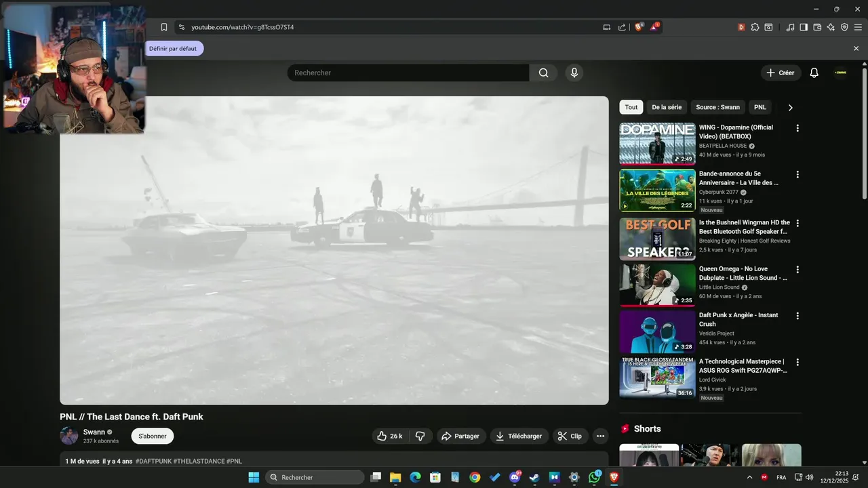Open Steam from the taskbar

click(x=534, y=477)
